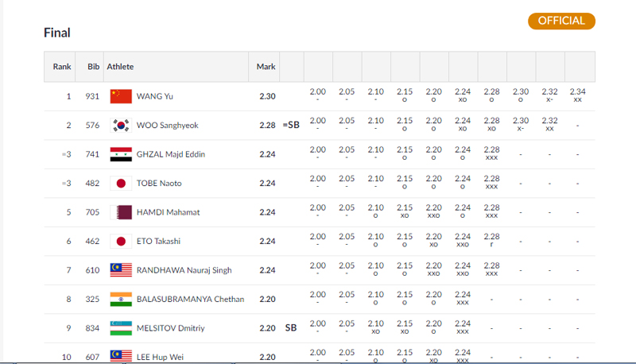Click the South Korea flag beside WOO Sanghyeok
Screen dimensions: 636x364
click(121, 126)
